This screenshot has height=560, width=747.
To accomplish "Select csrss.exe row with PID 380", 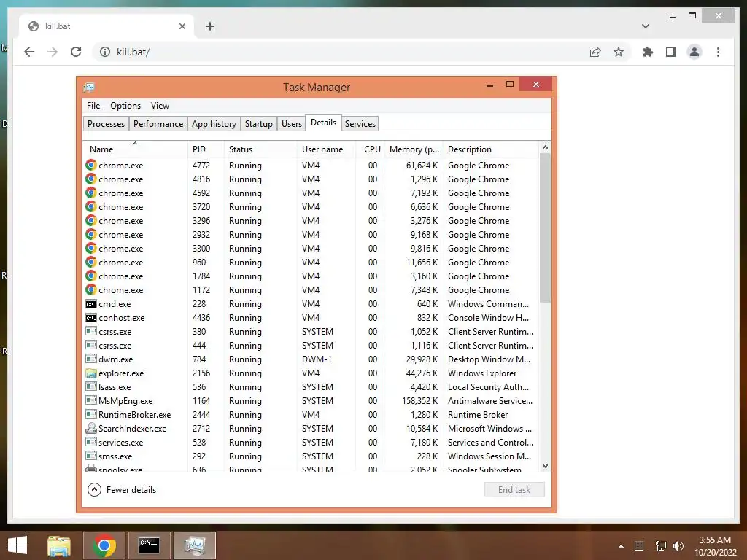I will coord(311,332).
